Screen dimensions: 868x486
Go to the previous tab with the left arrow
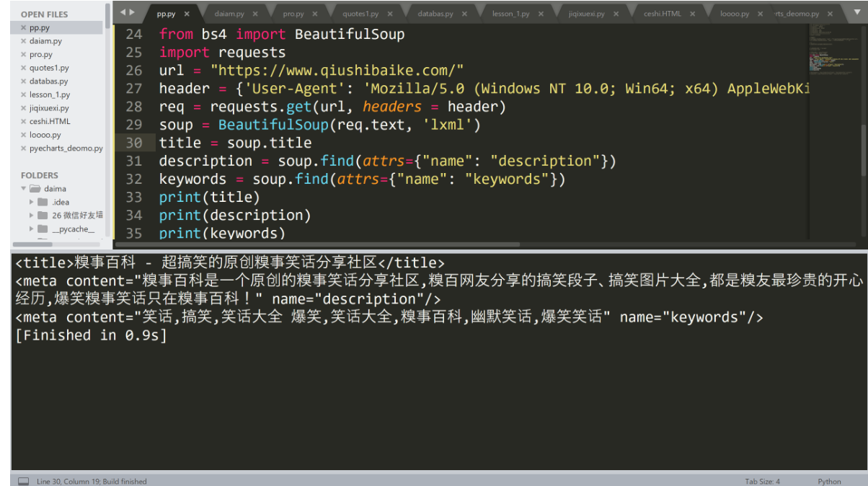tap(123, 12)
